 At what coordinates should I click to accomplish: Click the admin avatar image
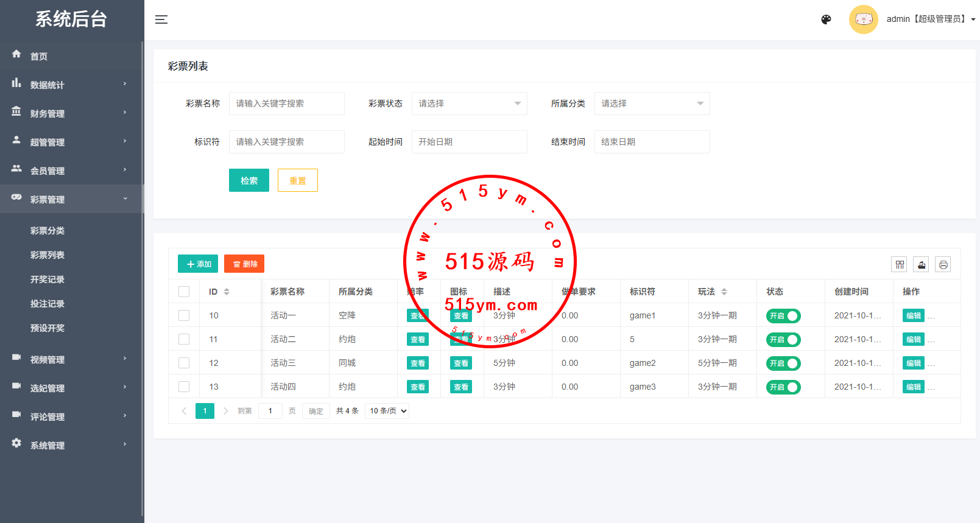[x=863, y=19]
